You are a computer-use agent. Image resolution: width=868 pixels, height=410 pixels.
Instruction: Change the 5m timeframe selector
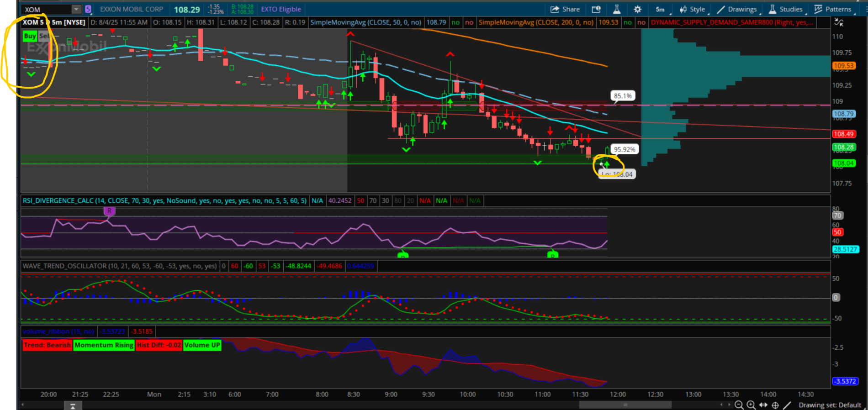click(661, 9)
